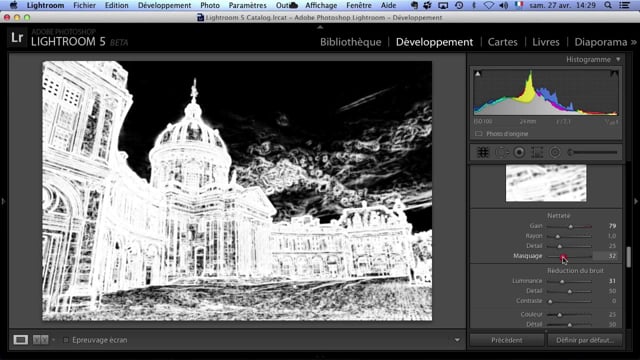Enable the Epreuvage écran checkbox
Image resolution: width=640 pixels, height=360 pixels.
pyautogui.click(x=66, y=340)
